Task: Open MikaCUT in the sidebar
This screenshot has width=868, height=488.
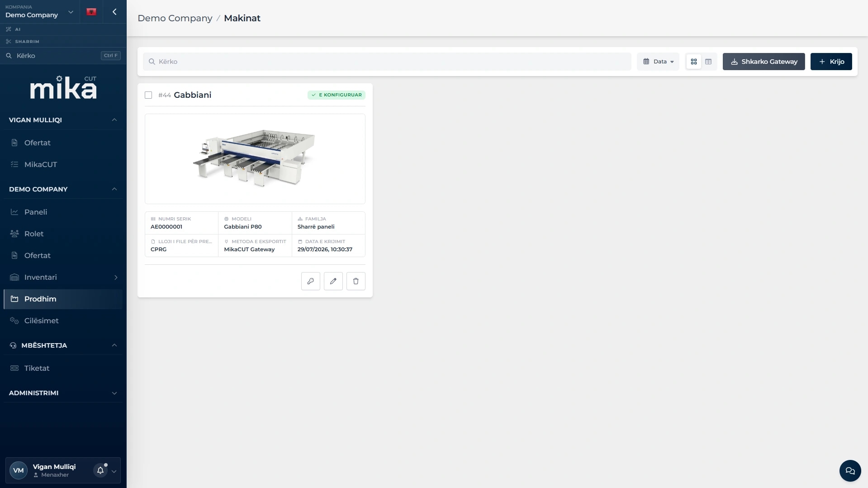Action: point(63,165)
